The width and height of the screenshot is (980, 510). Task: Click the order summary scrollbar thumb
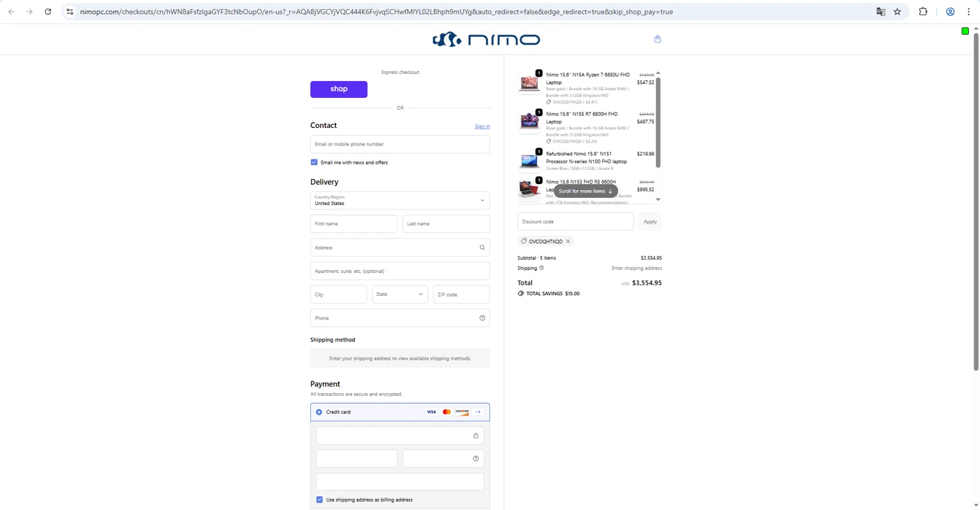[658, 122]
